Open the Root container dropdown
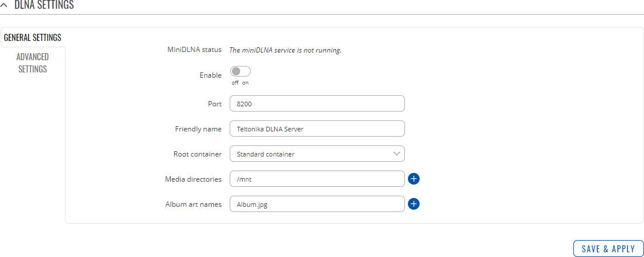The width and height of the screenshot is (644, 257). [317, 154]
